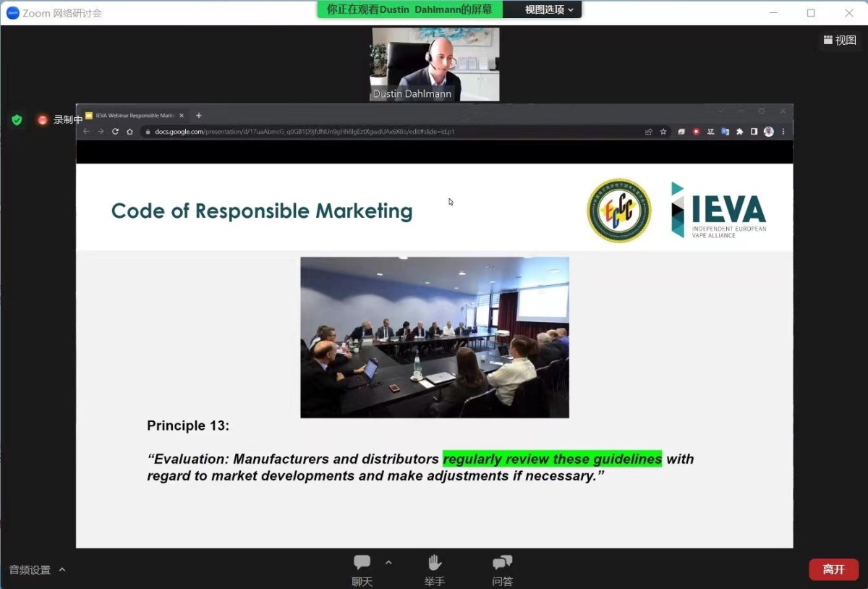Open the chat options chevron
The height and width of the screenshot is (589, 868).
pos(388,562)
